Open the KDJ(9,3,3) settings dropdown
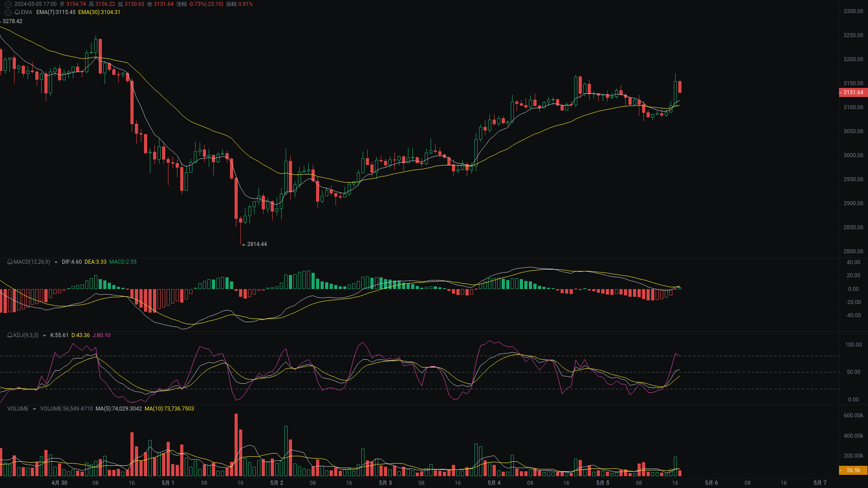The width and height of the screenshot is (868, 488). pyautogui.click(x=44, y=335)
